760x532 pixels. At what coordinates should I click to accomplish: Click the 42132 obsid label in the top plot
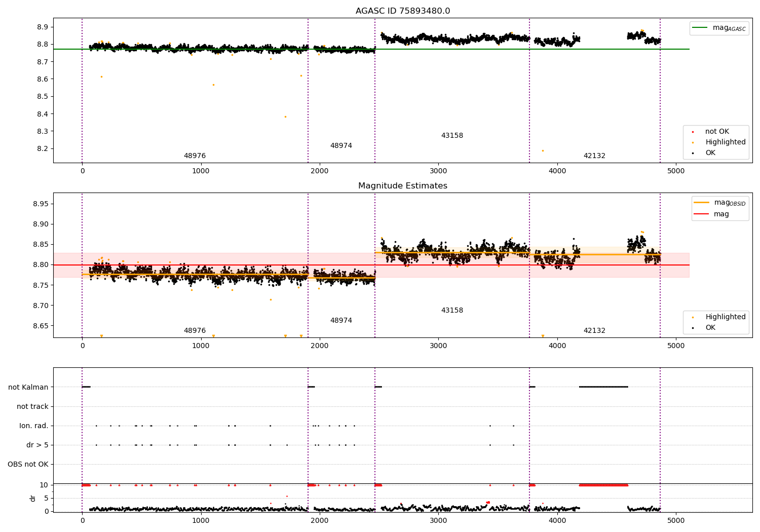click(x=594, y=156)
